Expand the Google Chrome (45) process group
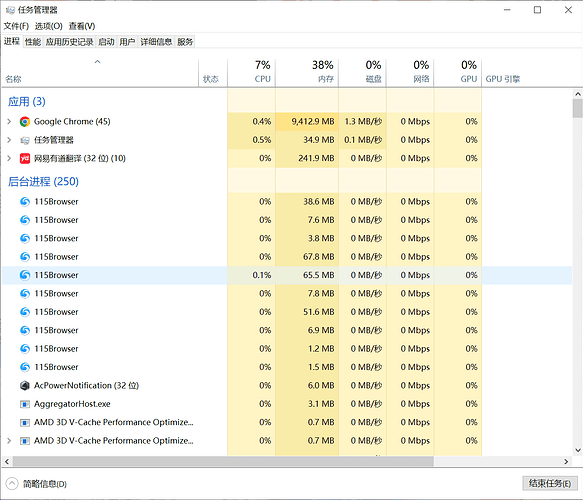 (x=9, y=122)
